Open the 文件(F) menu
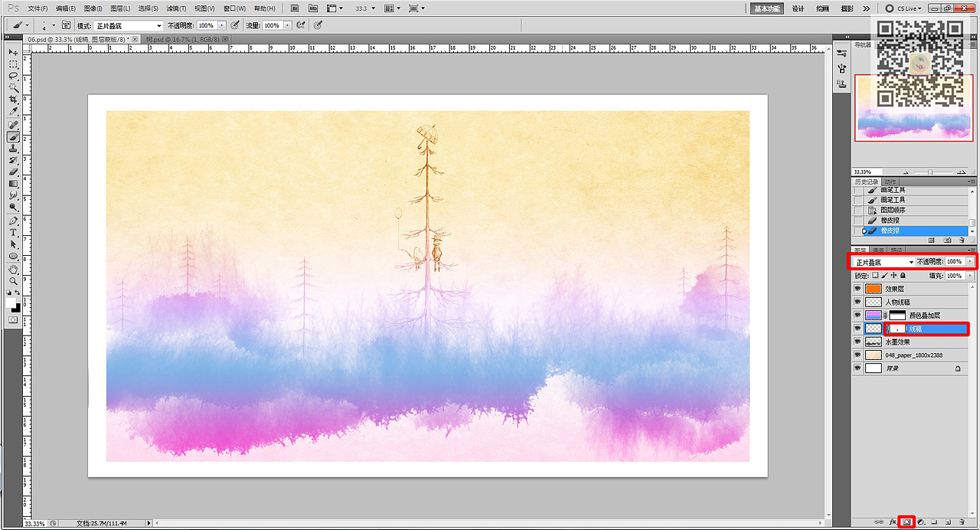Viewport: 980px width, 530px height. [x=38, y=8]
